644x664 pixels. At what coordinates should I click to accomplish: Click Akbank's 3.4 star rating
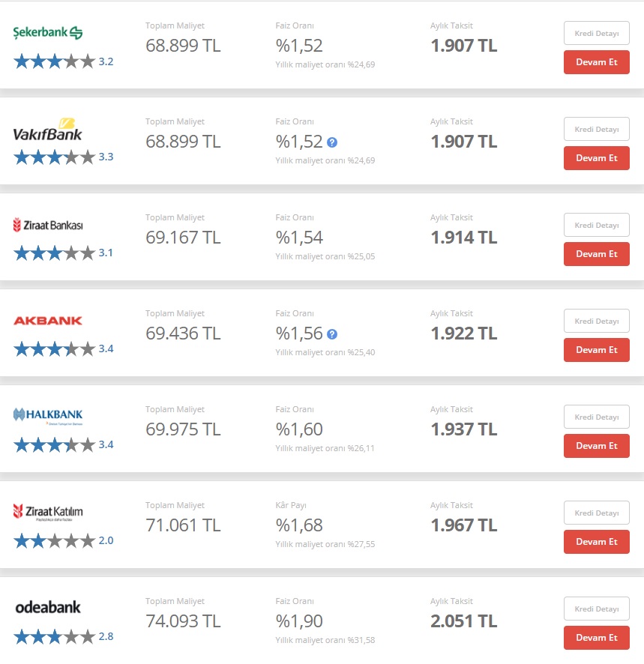pos(64,349)
